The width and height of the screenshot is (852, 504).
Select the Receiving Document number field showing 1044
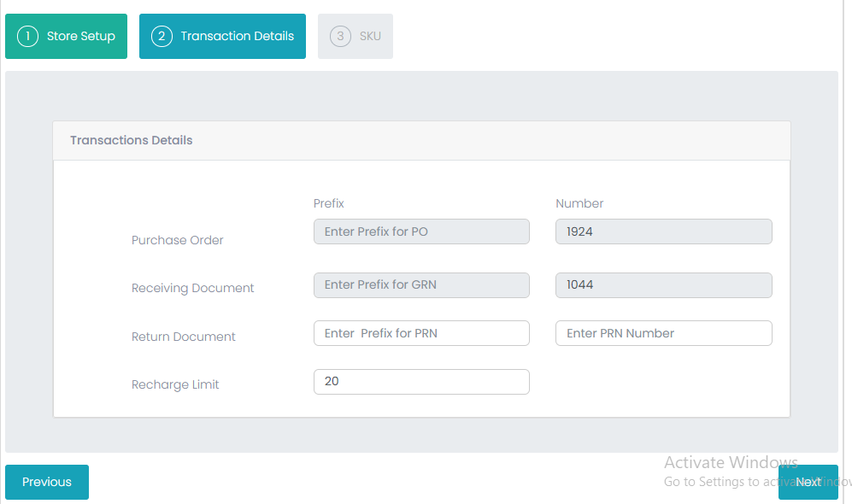point(663,284)
